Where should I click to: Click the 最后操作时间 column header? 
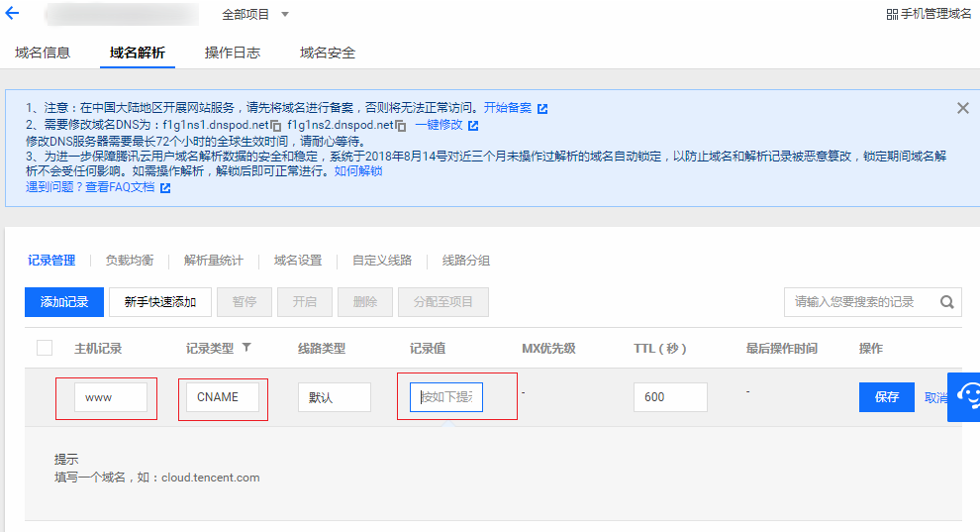click(781, 348)
